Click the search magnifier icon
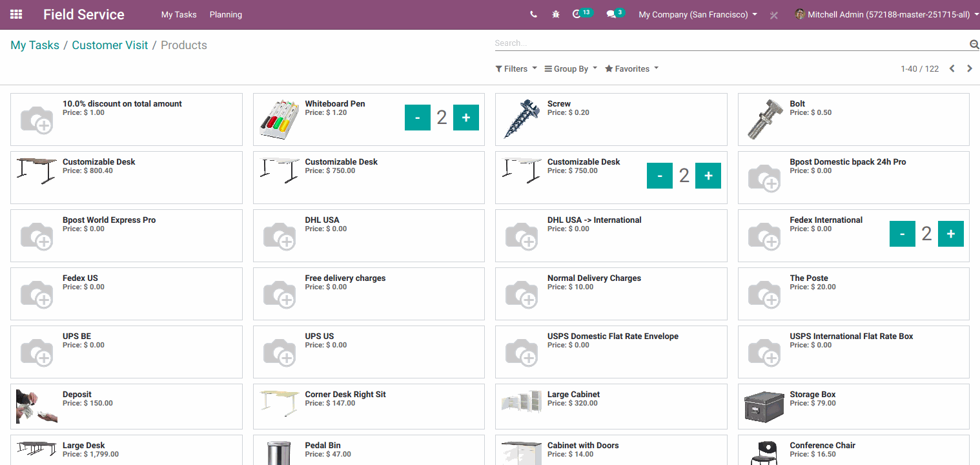 pyautogui.click(x=974, y=43)
